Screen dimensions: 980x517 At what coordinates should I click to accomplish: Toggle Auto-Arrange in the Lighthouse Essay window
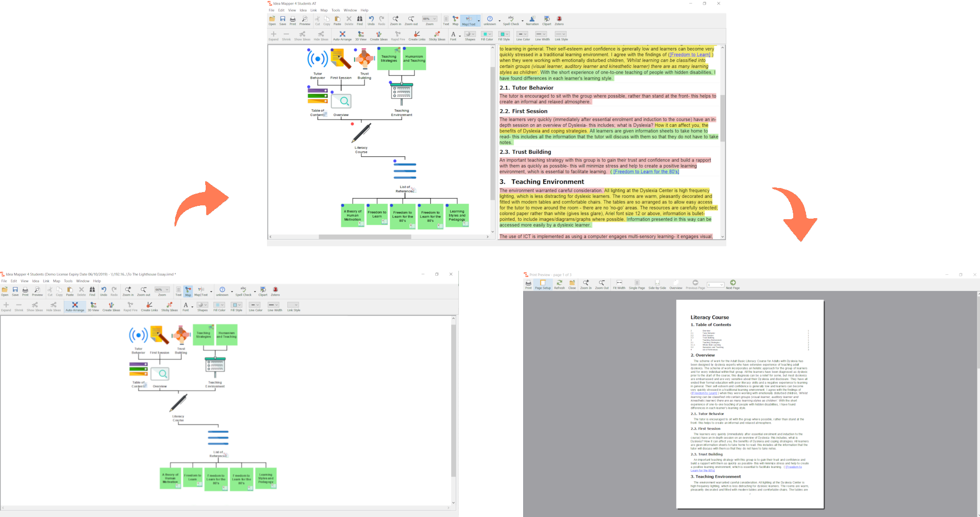click(75, 307)
